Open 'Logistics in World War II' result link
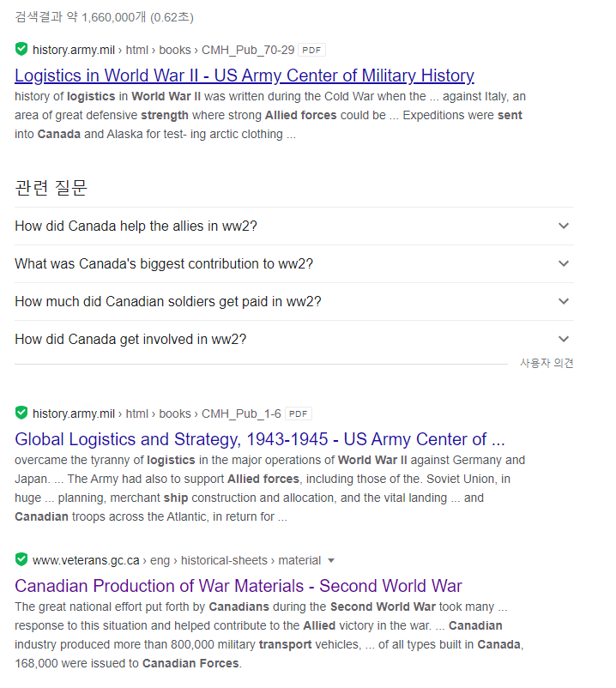The height and width of the screenshot is (688, 616). point(245,75)
